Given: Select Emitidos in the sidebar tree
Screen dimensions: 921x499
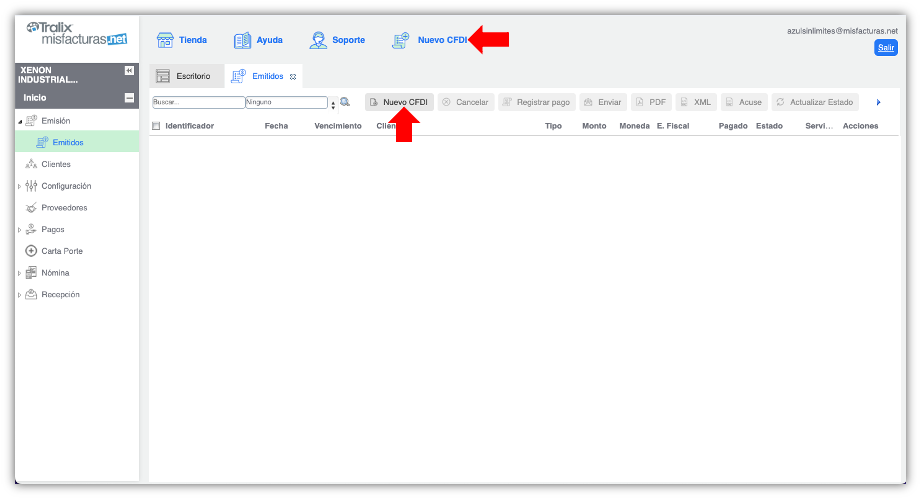Looking at the screenshot, I should (x=67, y=142).
